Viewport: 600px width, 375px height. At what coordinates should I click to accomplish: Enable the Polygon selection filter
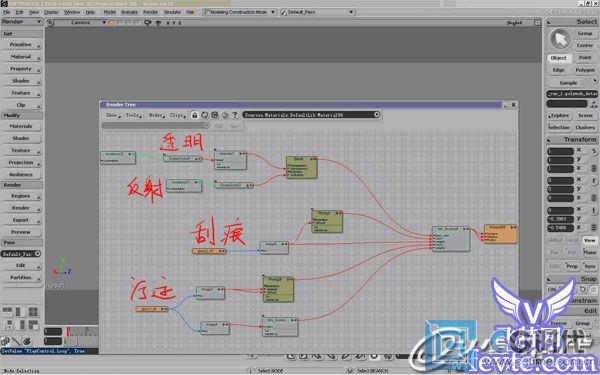[x=585, y=70]
